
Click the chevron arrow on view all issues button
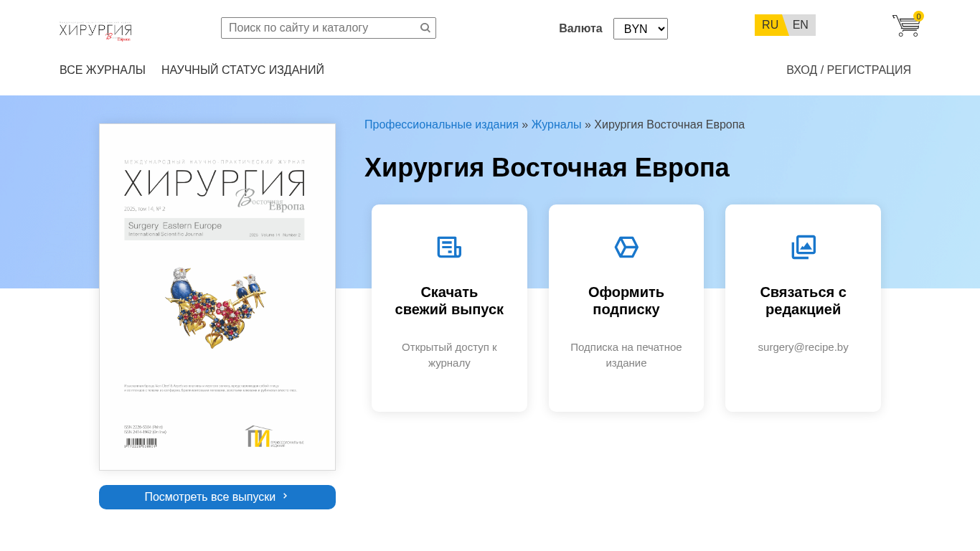pyautogui.click(x=286, y=496)
